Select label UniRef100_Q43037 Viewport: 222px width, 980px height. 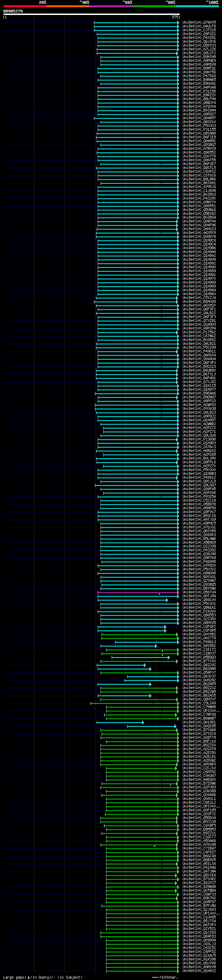coord(199,677)
